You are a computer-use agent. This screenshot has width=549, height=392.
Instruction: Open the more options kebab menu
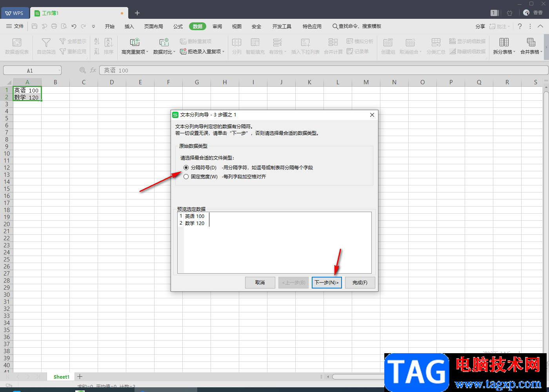click(530, 26)
